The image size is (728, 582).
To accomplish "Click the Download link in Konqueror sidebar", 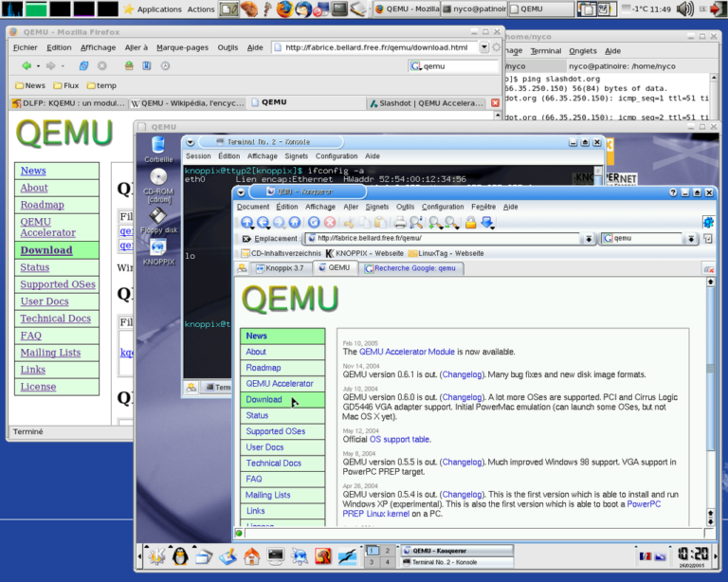I will tap(264, 400).
